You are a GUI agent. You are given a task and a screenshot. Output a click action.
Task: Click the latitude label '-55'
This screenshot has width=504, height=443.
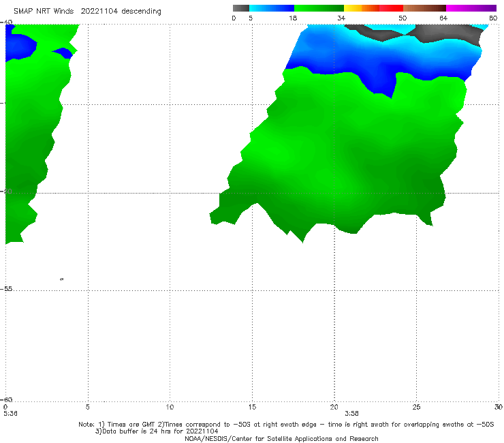[x=7, y=289]
